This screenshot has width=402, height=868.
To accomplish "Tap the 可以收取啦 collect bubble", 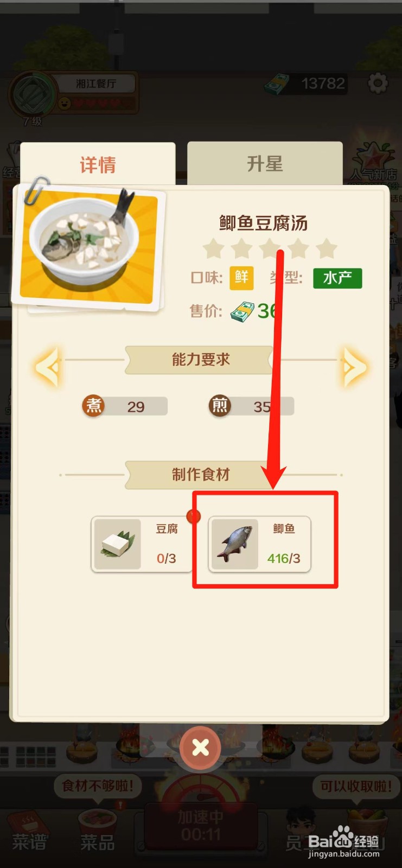I will click(x=356, y=786).
